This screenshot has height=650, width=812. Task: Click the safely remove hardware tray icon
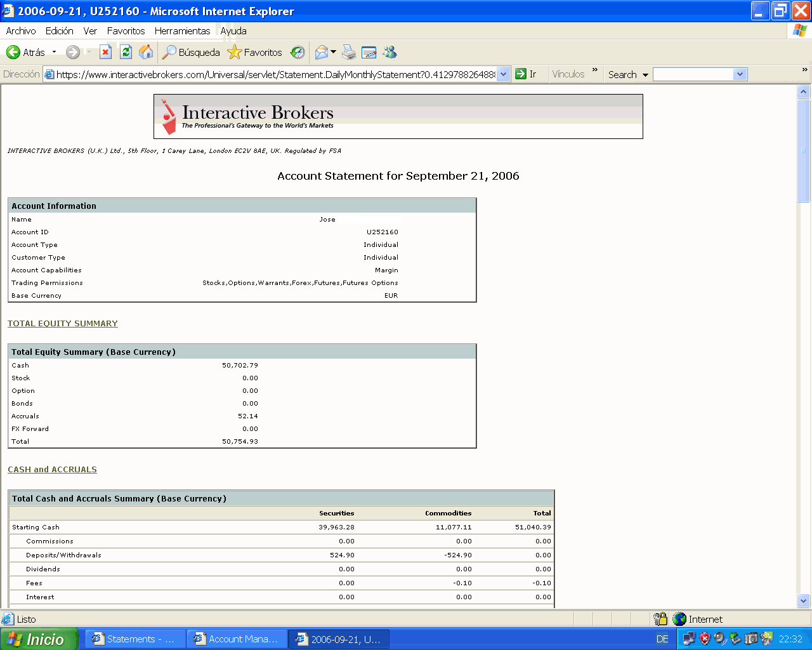pyautogui.click(x=736, y=639)
